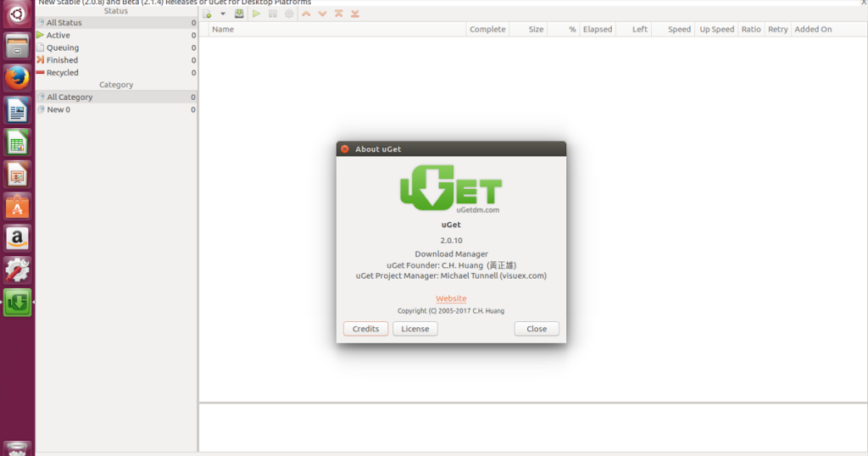Click the Move Down arrow icon
This screenshot has height=456, width=868.
pos(322,14)
